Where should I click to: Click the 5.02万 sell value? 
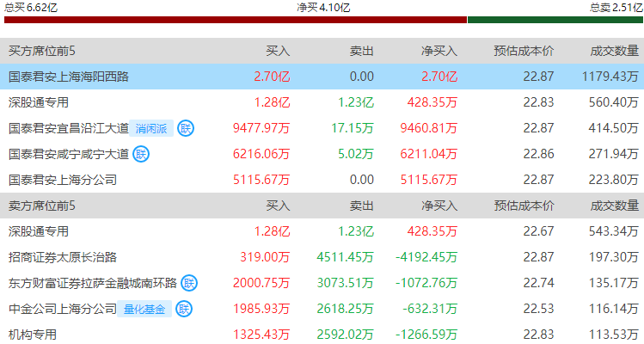(x=356, y=154)
